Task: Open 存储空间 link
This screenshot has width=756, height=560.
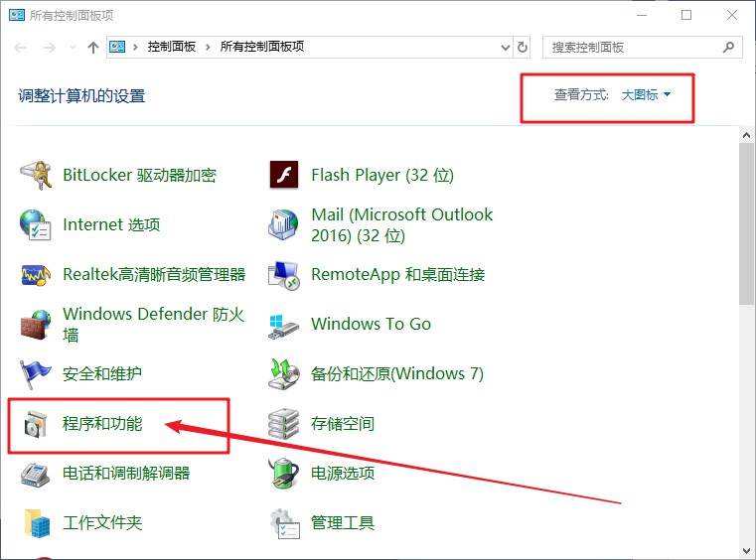Action: 343,424
